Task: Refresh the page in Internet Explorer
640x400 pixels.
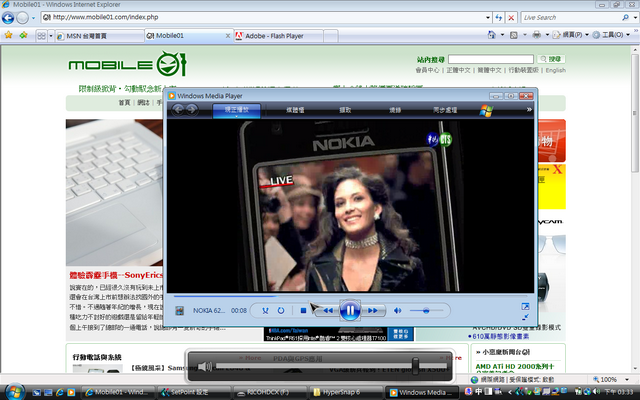Action: (499, 18)
